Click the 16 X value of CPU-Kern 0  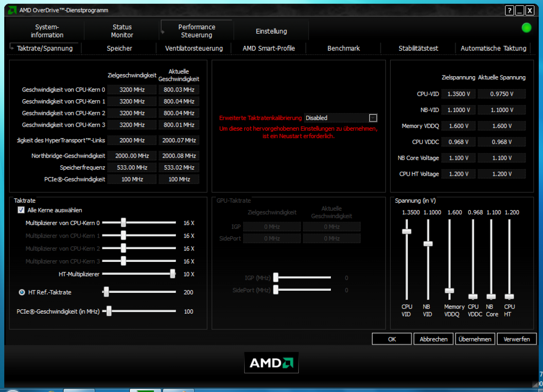(x=189, y=223)
